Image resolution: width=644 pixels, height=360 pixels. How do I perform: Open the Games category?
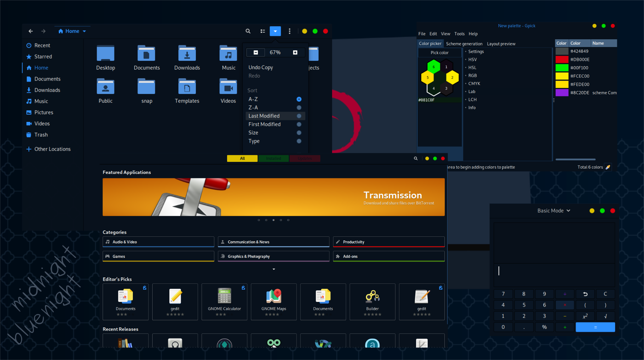tap(158, 256)
